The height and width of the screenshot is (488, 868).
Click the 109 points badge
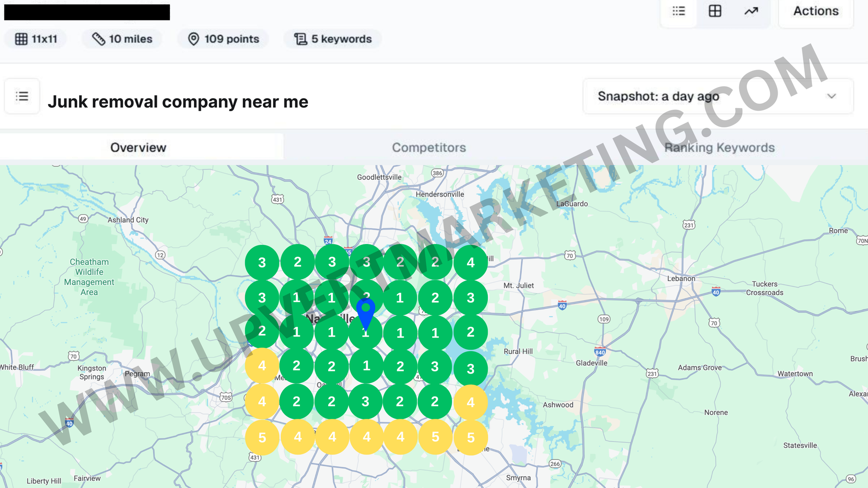tap(223, 39)
